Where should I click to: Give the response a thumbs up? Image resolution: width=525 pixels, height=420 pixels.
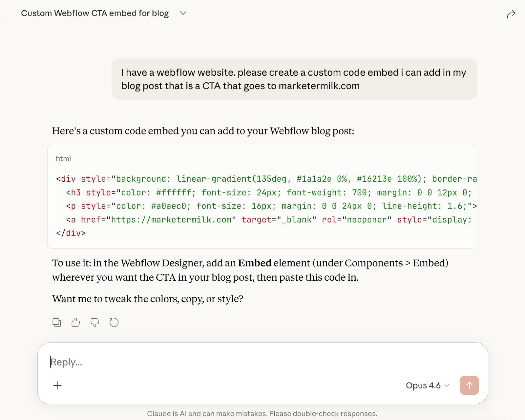[75, 322]
